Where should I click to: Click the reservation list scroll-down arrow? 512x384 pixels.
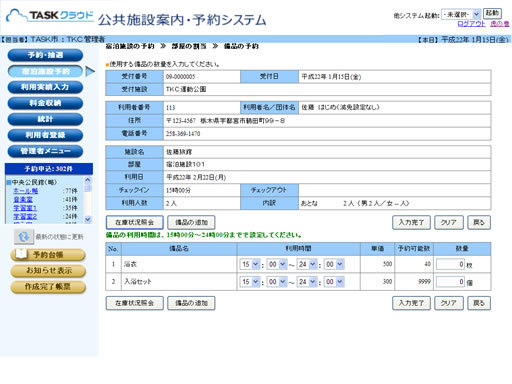(x=88, y=220)
